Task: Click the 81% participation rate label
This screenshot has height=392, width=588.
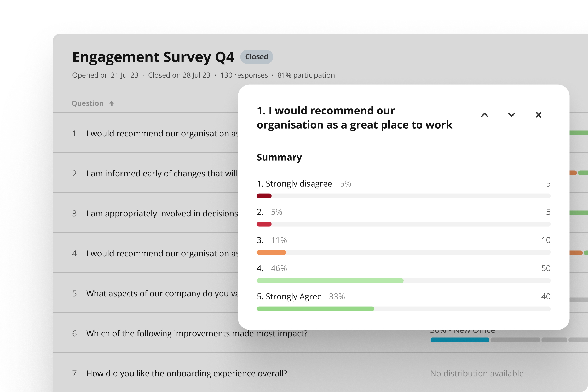Action: [306, 75]
